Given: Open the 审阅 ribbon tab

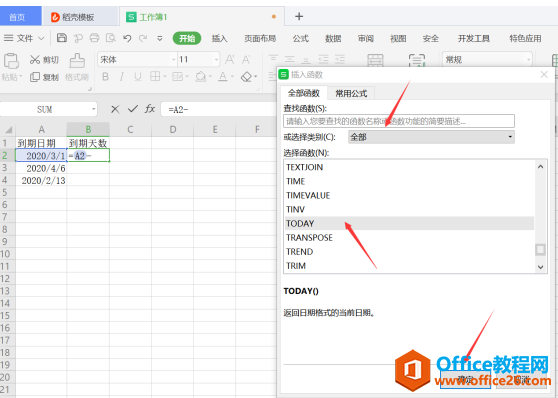Looking at the screenshot, I should [365, 38].
